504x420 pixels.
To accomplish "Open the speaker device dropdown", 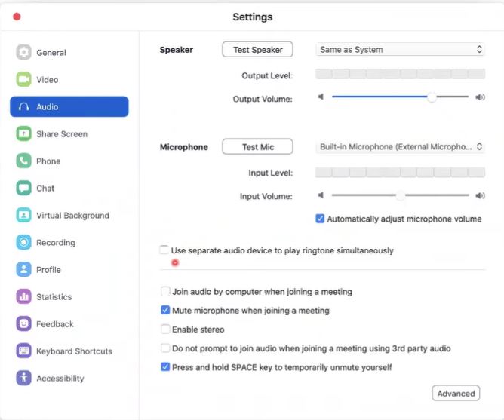I will [400, 50].
